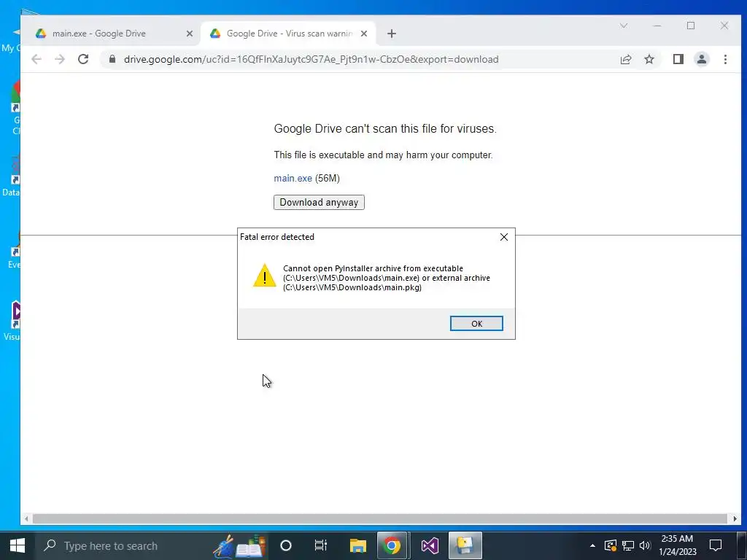The height and width of the screenshot is (560, 747).
Task: Open a new Chrome tab
Action: [x=391, y=34]
